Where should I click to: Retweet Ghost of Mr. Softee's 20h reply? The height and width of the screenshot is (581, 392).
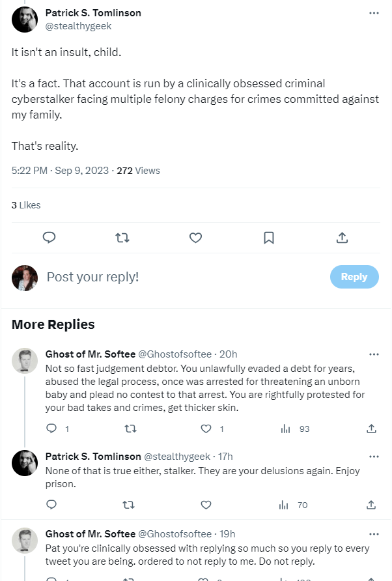coord(129,429)
